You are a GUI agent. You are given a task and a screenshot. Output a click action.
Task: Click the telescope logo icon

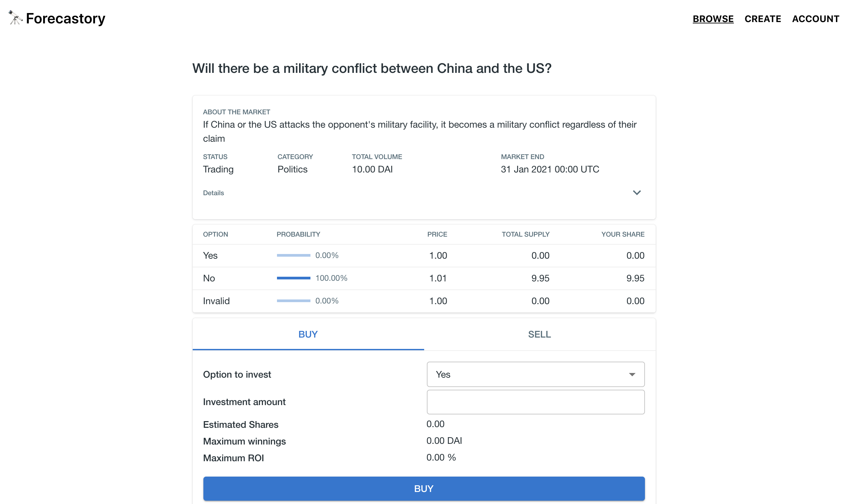(x=15, y=18)
